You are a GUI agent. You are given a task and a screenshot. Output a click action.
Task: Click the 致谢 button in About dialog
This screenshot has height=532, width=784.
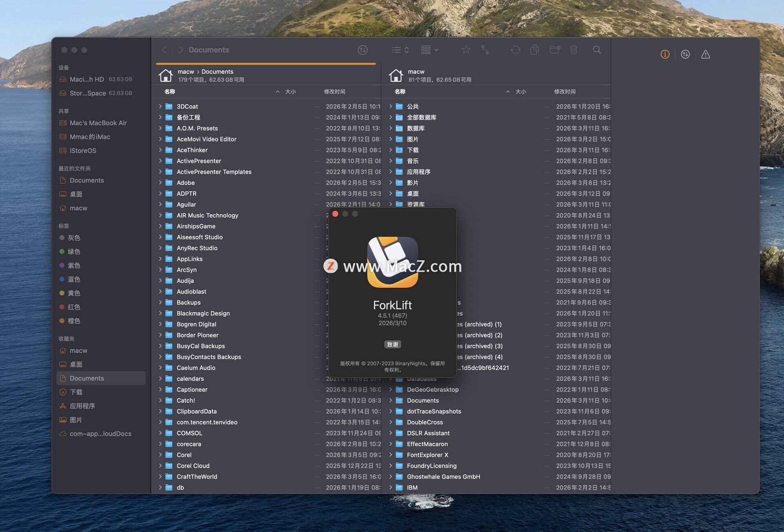click(392, 344)
